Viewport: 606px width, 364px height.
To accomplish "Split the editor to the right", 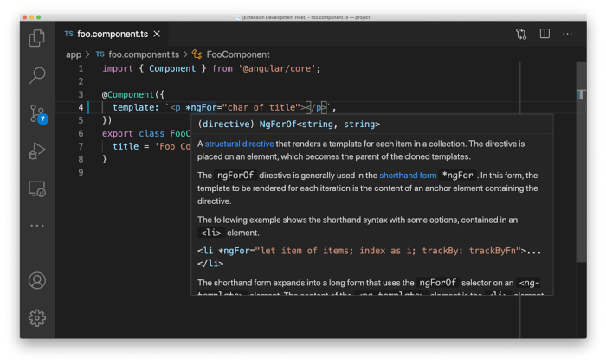I will (x=545, y=34).
